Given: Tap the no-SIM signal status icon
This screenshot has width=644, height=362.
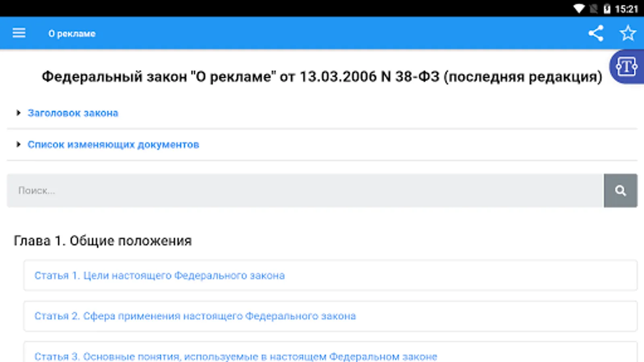Looking at the screenshot, I should 593,8.
